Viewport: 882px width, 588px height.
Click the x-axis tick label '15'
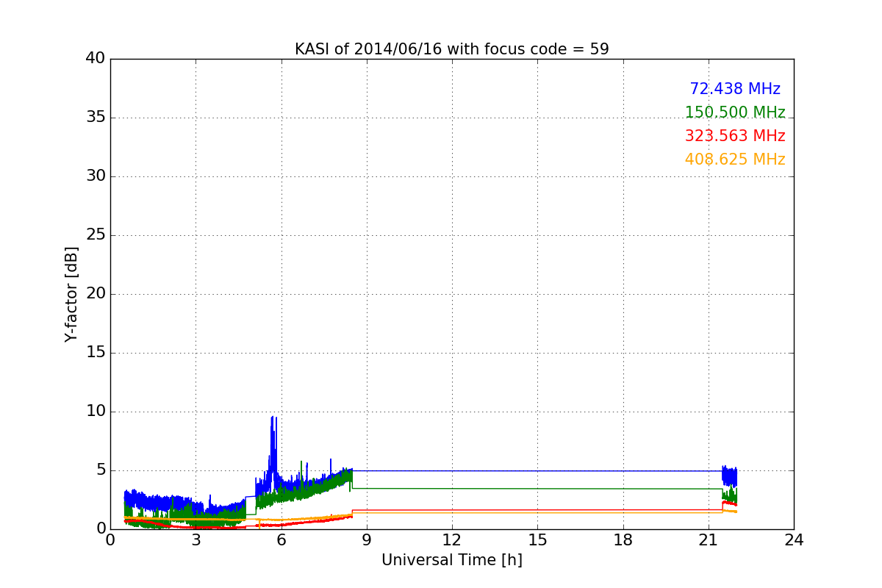[x=537, y=539]
